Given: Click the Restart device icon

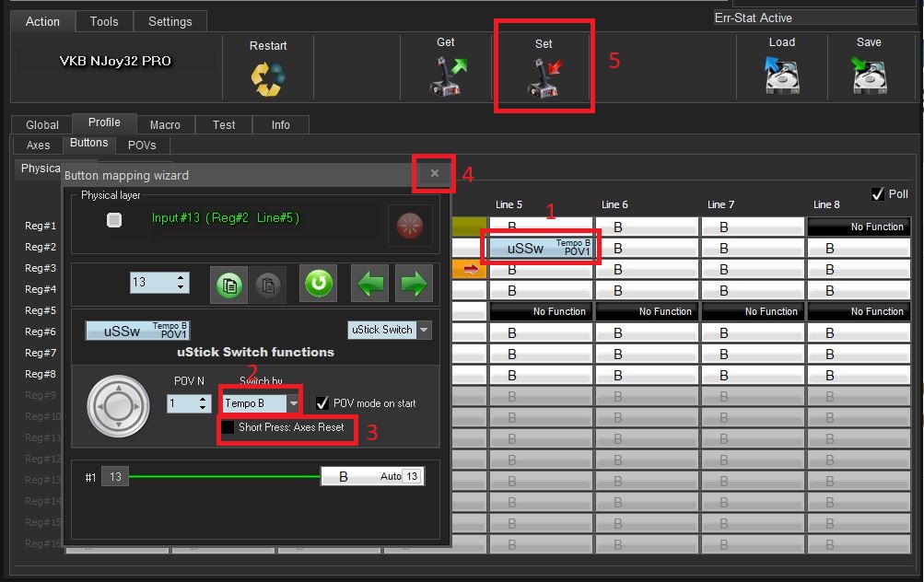Looking at the screenshot, I should point(267,78).
